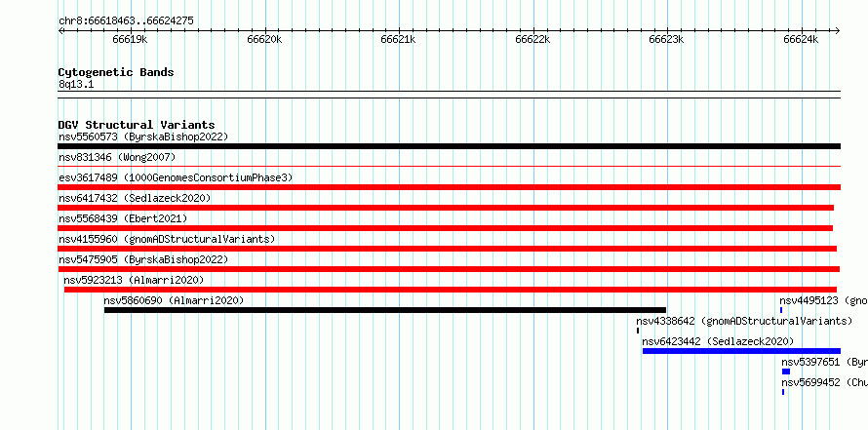The height and width of the screenshot is (430, 868).
Task: Select the small blue nsv5397651 bar
Action: point(785,371)
